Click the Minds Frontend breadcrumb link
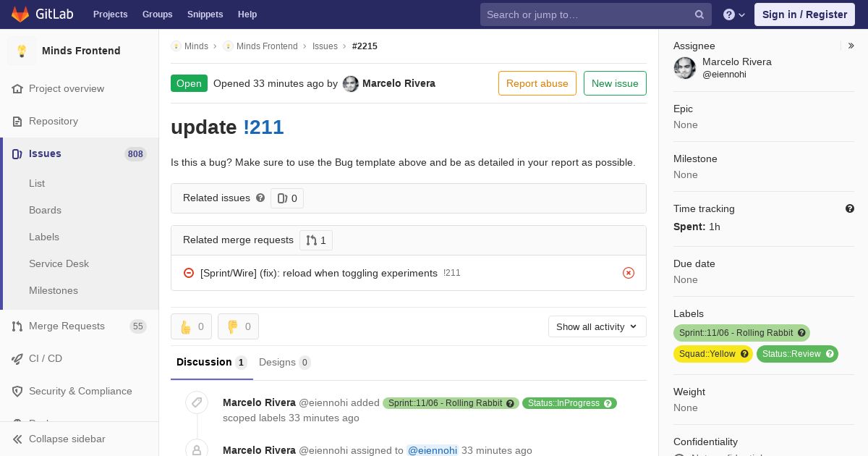The image size is (868, 456). (x=267, y=46)
